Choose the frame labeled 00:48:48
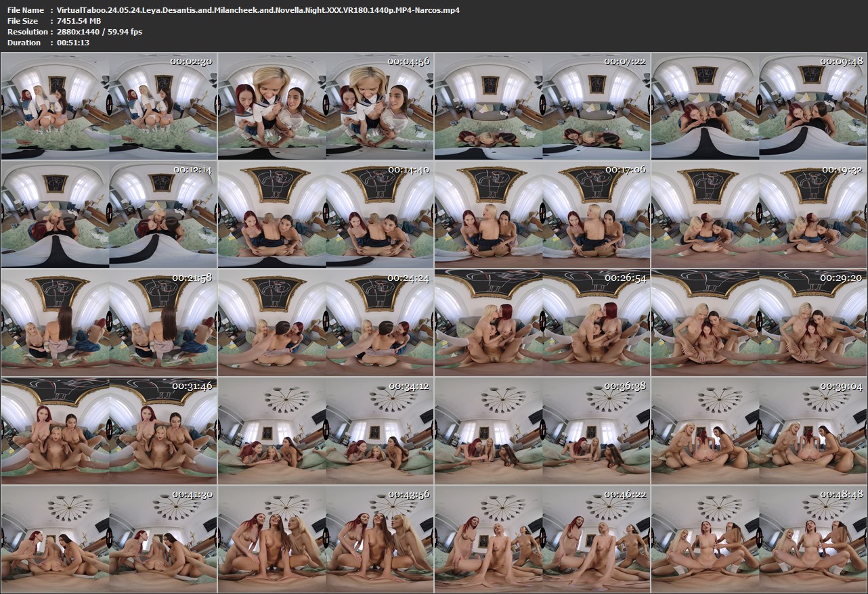 [x=759, y=539]
